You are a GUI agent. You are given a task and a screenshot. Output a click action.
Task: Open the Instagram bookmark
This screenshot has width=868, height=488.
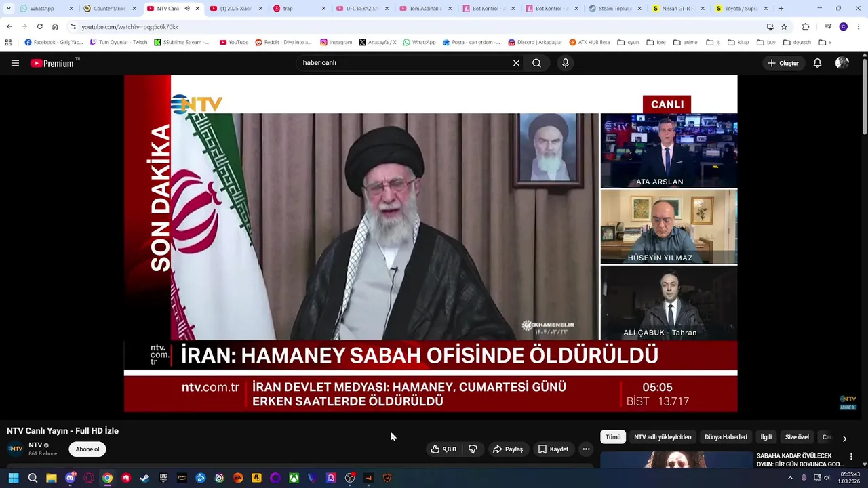pos(336,42)
